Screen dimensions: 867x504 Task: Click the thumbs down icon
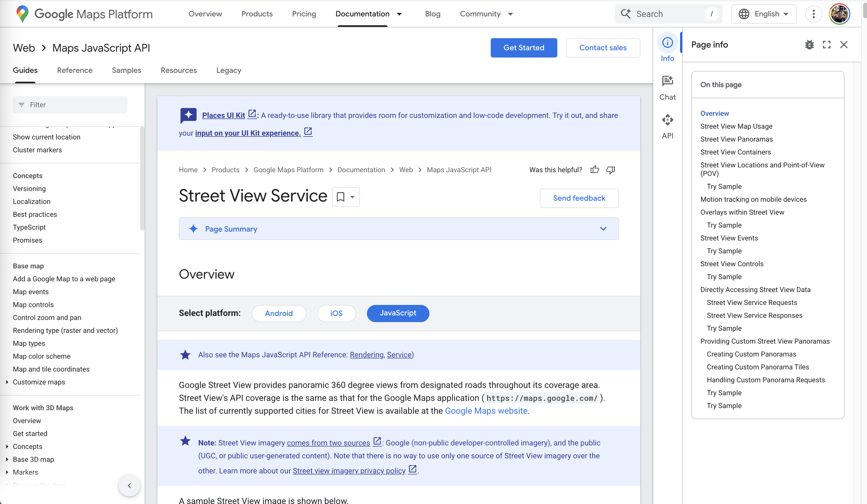coord(610,170)
